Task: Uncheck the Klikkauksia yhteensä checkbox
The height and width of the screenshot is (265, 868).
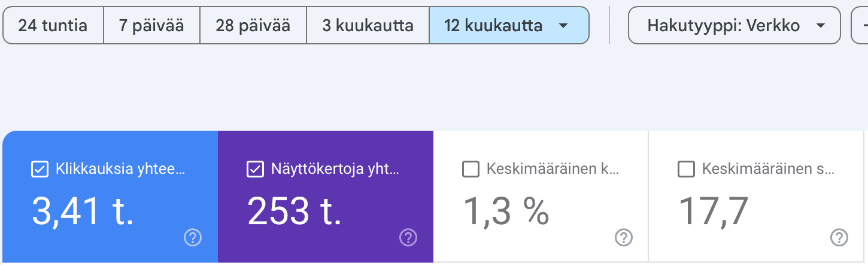Action: coord(40,170)
